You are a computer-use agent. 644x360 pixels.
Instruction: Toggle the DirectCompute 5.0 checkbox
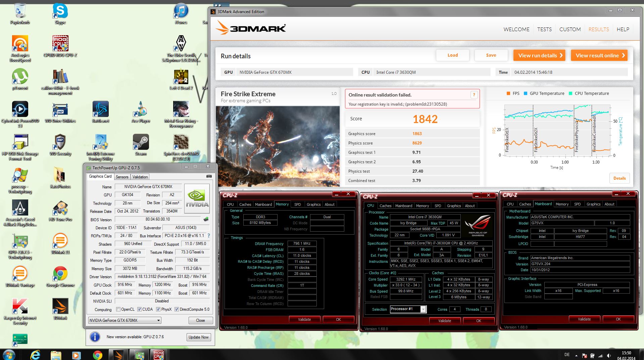point(177,309)
